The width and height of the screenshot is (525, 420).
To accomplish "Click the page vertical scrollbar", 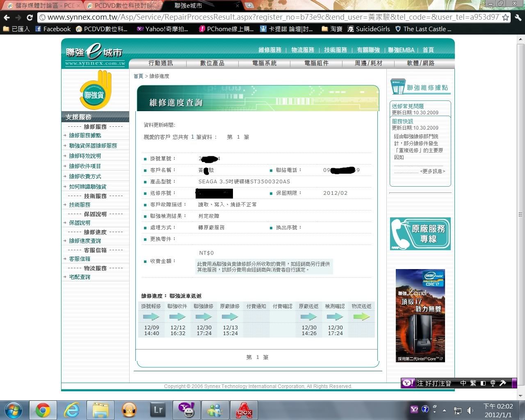I will tap(521, 215).
